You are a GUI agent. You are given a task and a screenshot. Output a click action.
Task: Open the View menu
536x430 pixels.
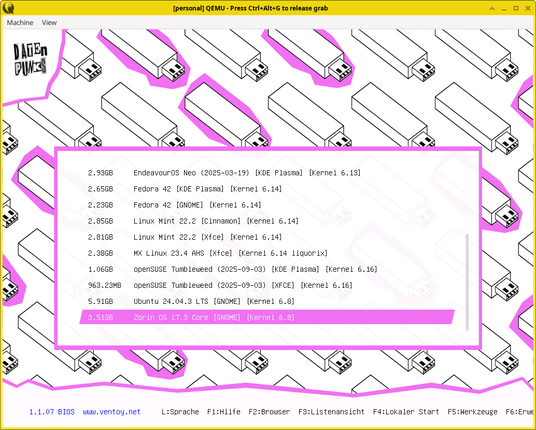click(x=49, y=23)
